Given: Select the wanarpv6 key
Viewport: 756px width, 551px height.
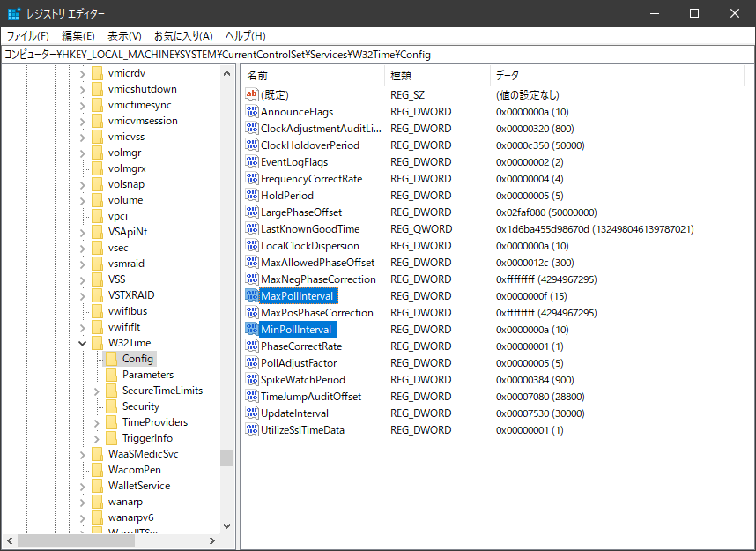Looking at the screenshot, I should pos(130,517).
